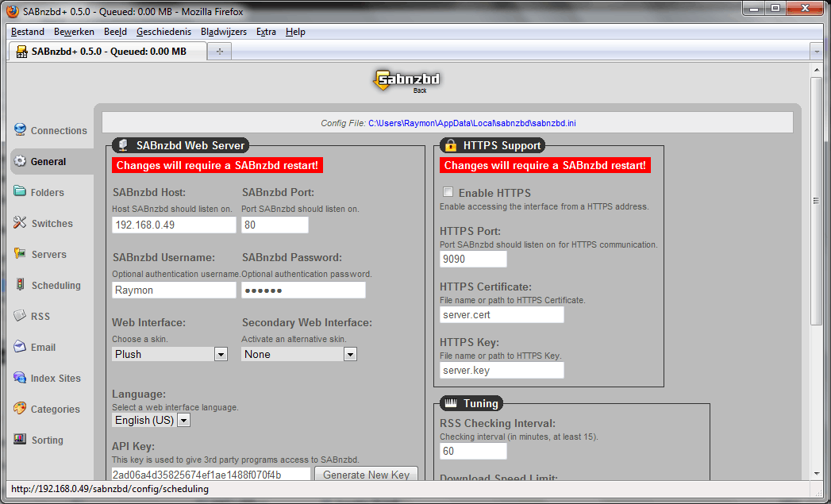Click scrollbar up arrow
Screen dimensions: 831x504
click(x=816, y=70)
